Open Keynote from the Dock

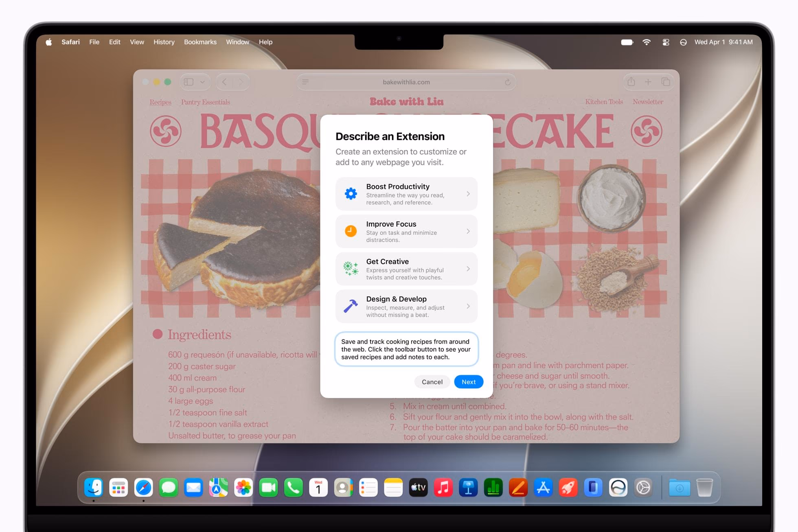click(468, 487)
